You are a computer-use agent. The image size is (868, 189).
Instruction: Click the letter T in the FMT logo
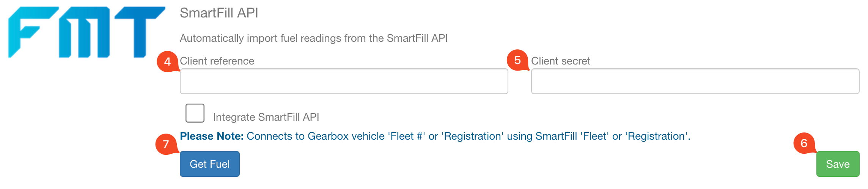click(140, 32)
